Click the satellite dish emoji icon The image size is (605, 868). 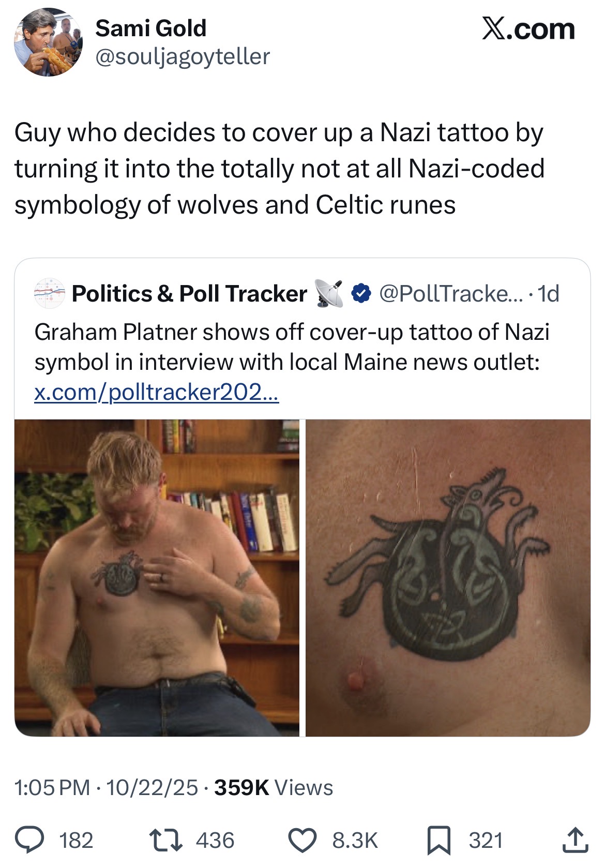click(329, 293)
